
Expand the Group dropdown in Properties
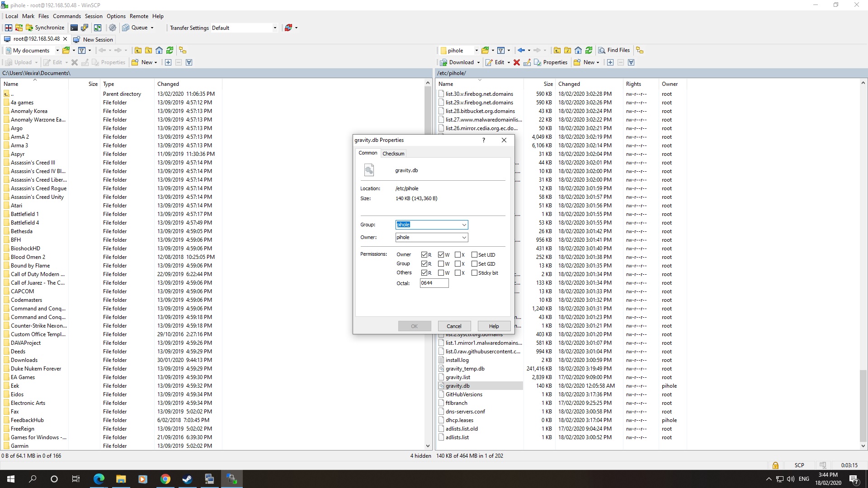pos(464,225)
